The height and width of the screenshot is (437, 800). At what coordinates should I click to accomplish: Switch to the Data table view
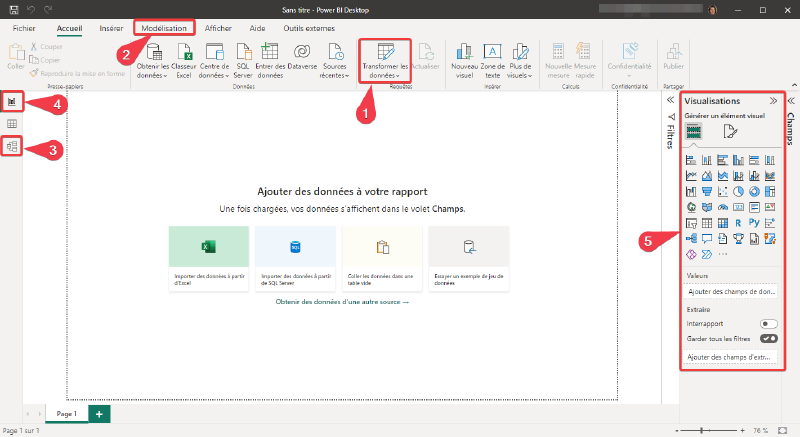point(12,124)
